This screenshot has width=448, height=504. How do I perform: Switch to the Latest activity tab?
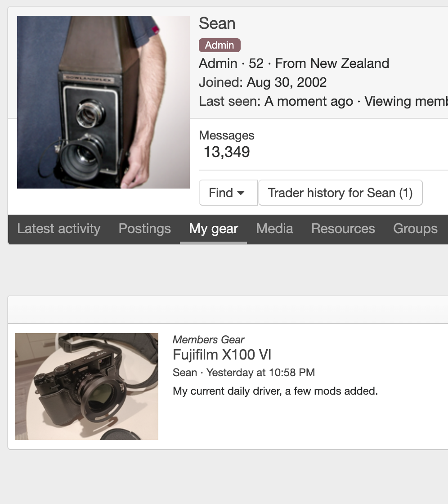coord(58,229)
